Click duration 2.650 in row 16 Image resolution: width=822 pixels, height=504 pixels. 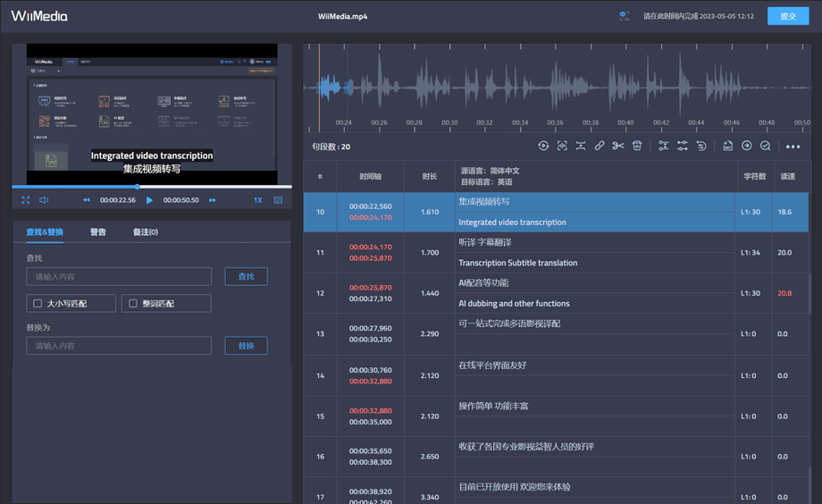[430, 457]
